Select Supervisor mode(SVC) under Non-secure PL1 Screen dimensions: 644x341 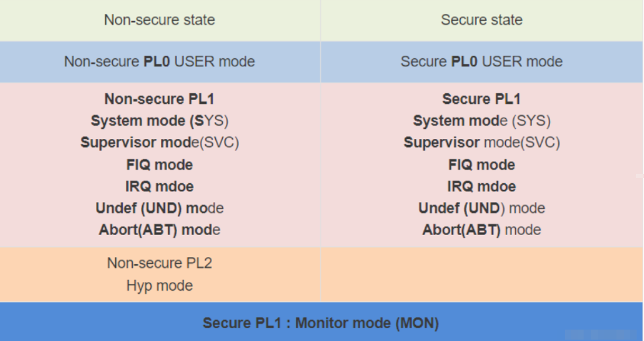point(160,142)
